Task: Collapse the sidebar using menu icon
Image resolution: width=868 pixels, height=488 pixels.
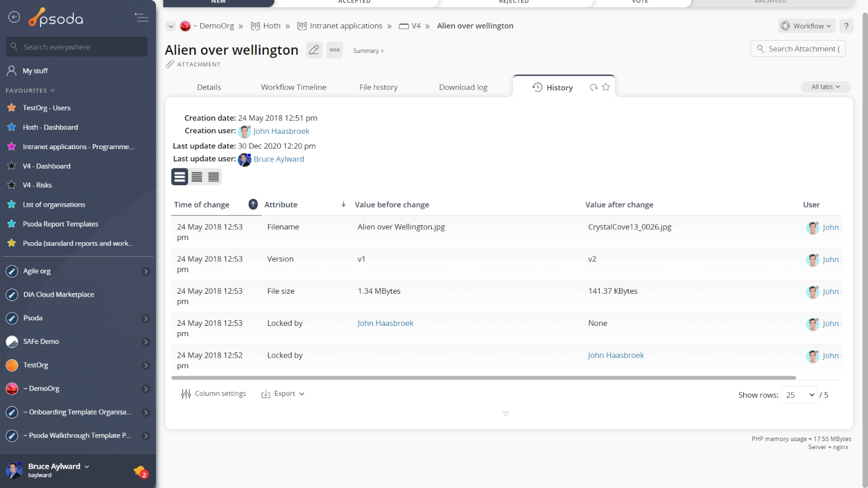Action: (x=141, y=18)
